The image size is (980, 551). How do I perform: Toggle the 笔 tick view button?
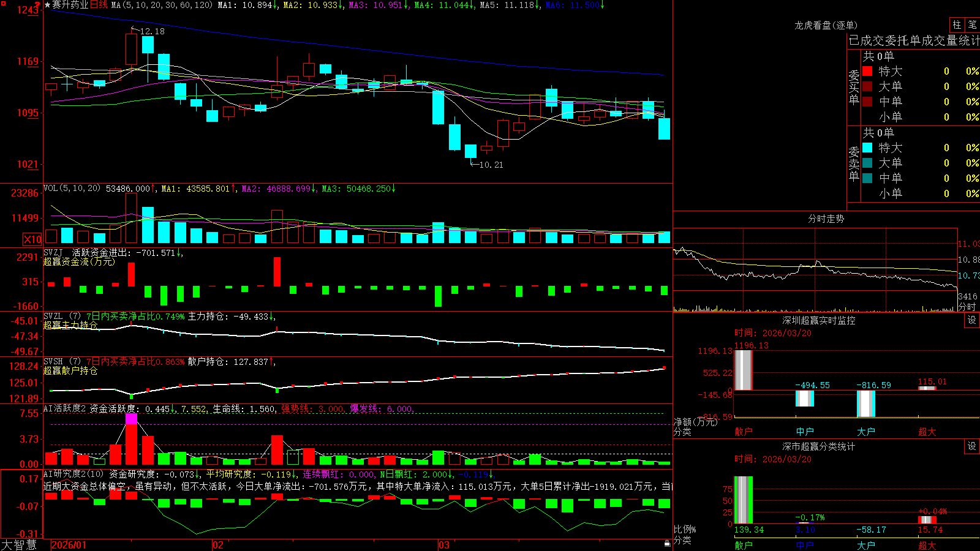pos(972,24)
